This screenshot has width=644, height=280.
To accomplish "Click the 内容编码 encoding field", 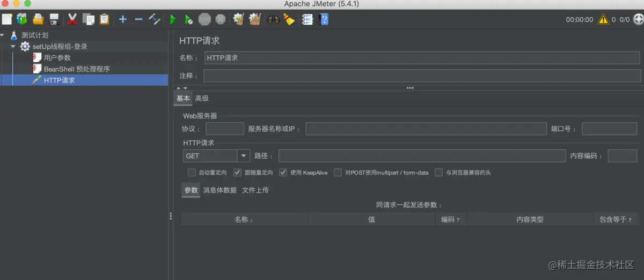I will click(x=622, y=156).
